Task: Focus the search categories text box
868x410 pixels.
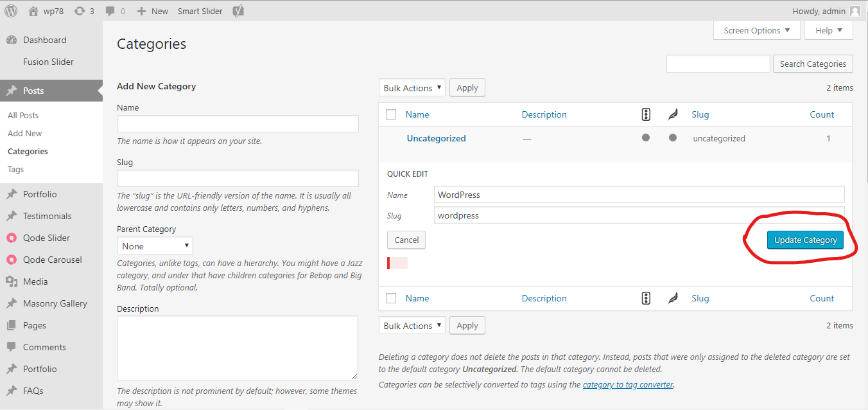Action: [x=718, y=64]
